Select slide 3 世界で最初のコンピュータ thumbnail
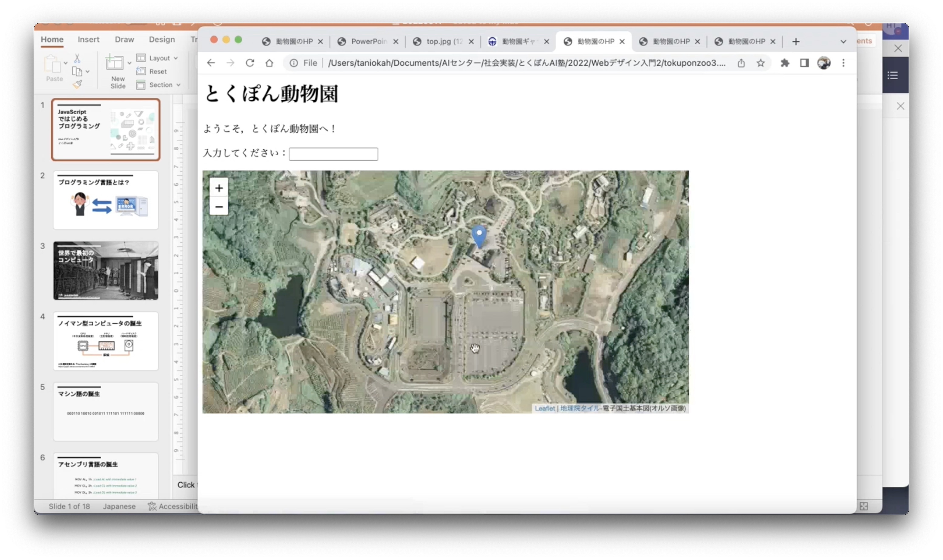The height and width of the screenshot is (560, 943). (106, 271)
